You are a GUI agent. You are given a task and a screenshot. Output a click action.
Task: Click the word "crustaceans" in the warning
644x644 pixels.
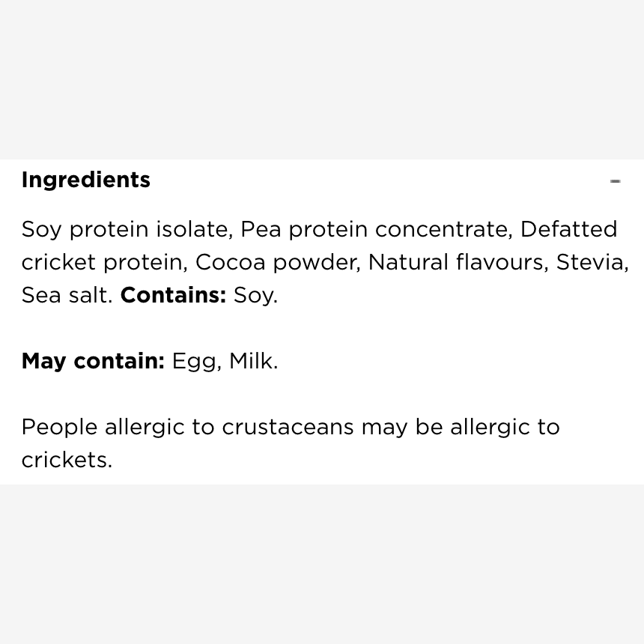click(288, 427)
